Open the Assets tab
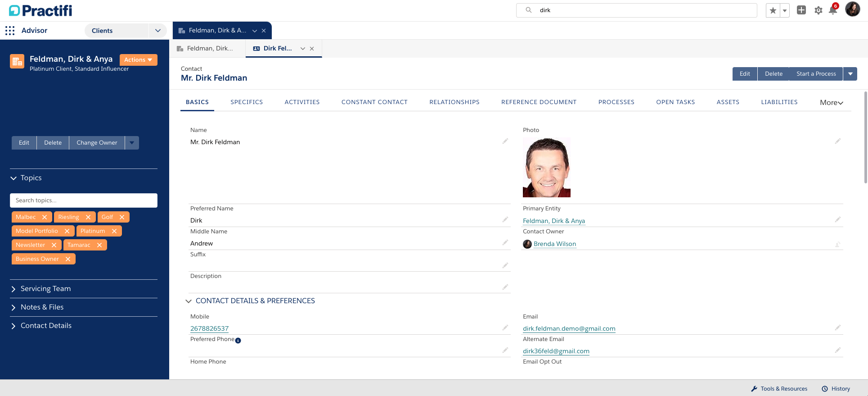Viewport: 868px width, 396px height. (728, 102)
